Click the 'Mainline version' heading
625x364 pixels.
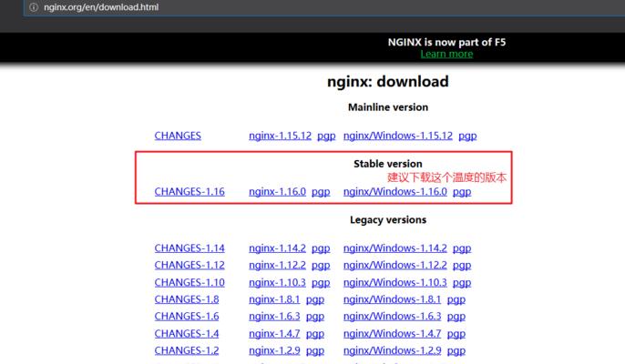click(x=388, y=107)
